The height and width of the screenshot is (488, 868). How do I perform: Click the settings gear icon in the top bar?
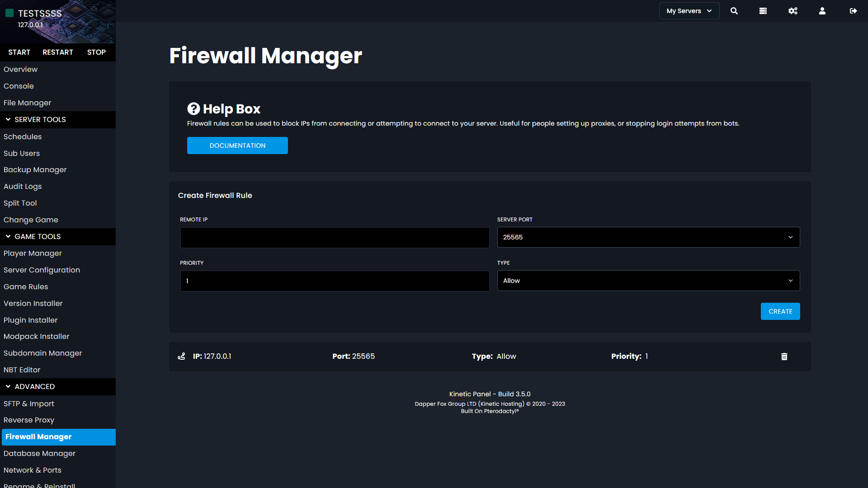[x=793, y=11]
